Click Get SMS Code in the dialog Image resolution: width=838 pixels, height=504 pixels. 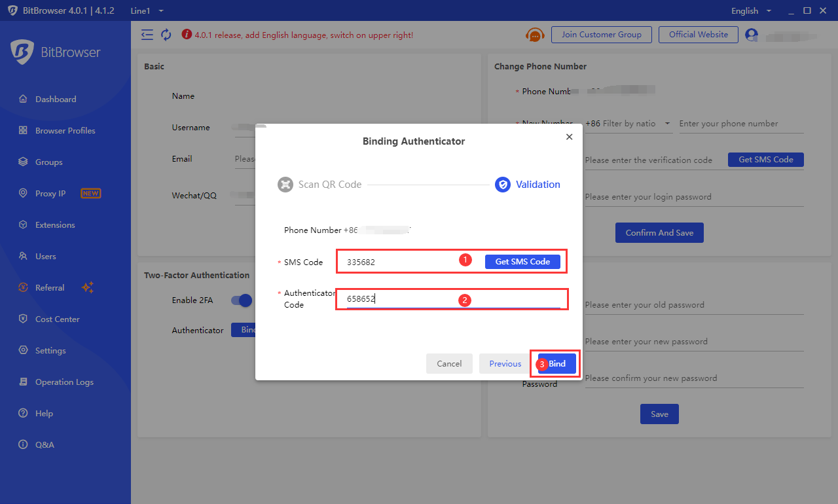522,262
